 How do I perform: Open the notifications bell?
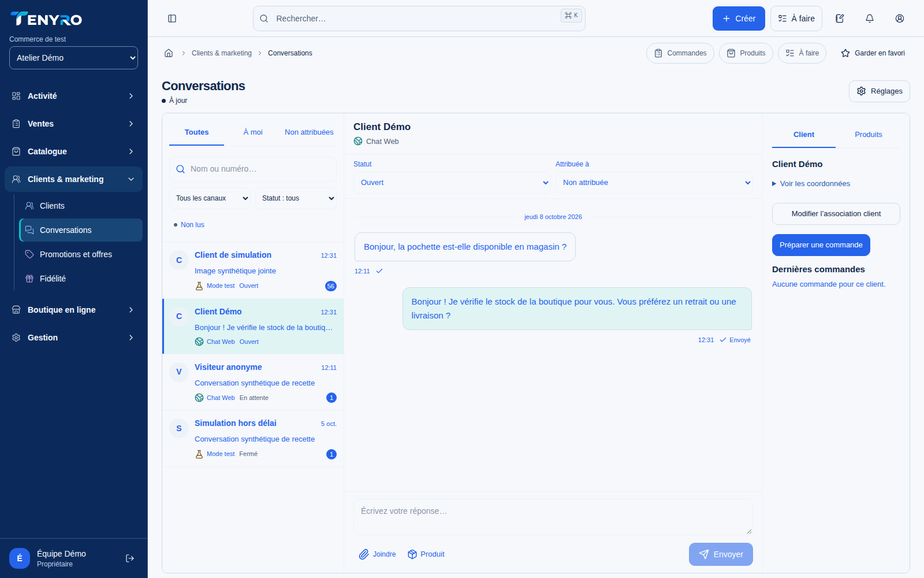pos(870,18)
